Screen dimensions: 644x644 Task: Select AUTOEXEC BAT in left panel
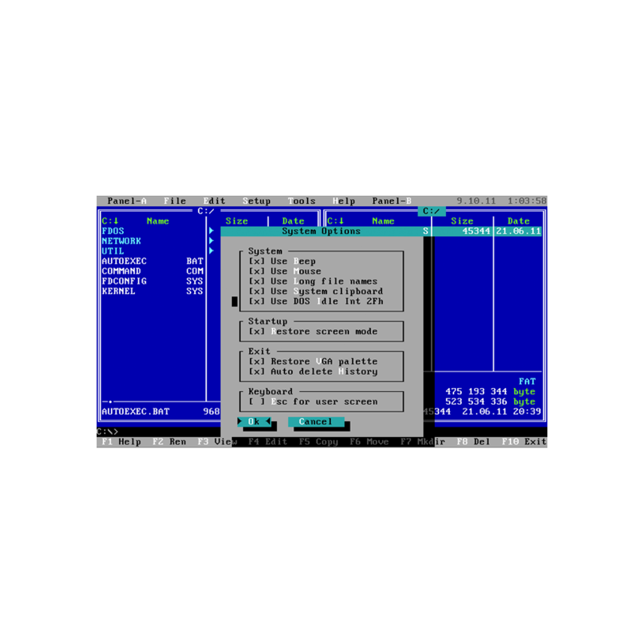124,261
